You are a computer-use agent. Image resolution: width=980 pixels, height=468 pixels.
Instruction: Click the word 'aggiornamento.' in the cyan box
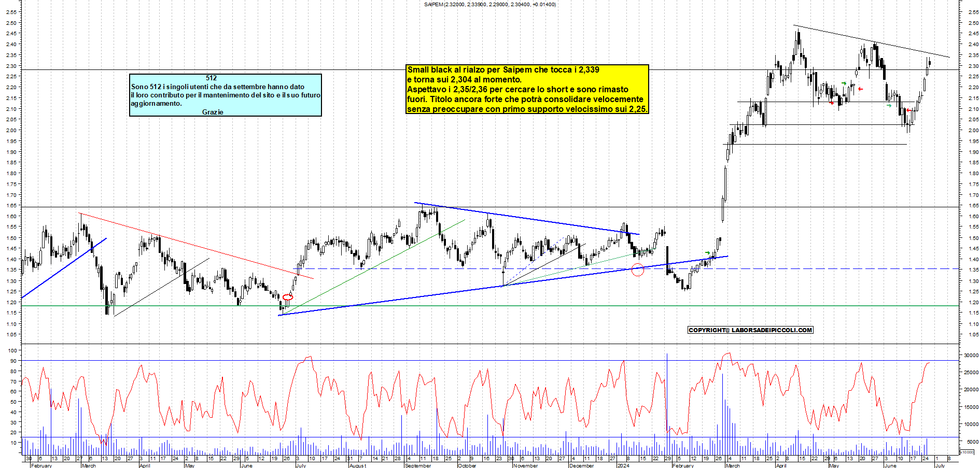(156, 103)
